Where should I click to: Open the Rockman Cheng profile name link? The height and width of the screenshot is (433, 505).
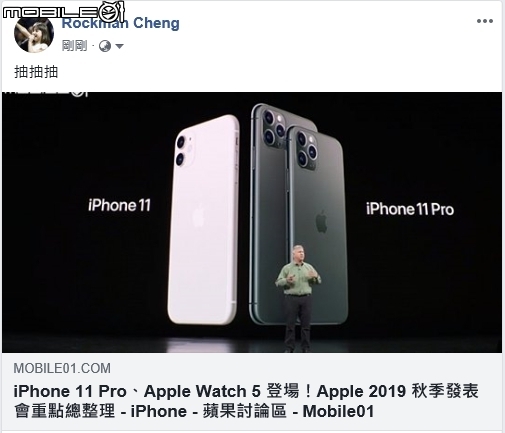point(121,23)
